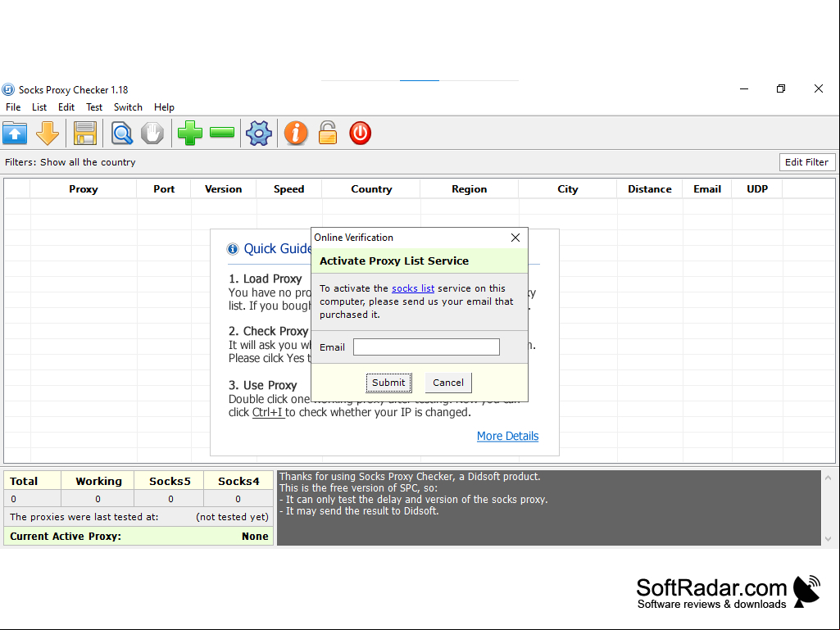This screenshot has height=630, width=840.
Task: Click the 'None' active proxy value
Action: pyautogui.click(x=255, y=537)
